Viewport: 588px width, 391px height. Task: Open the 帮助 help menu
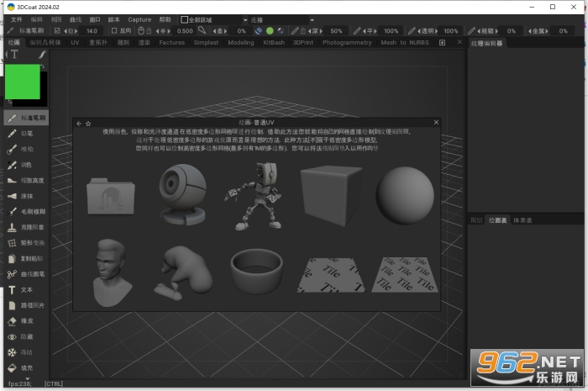click(165, 19)
